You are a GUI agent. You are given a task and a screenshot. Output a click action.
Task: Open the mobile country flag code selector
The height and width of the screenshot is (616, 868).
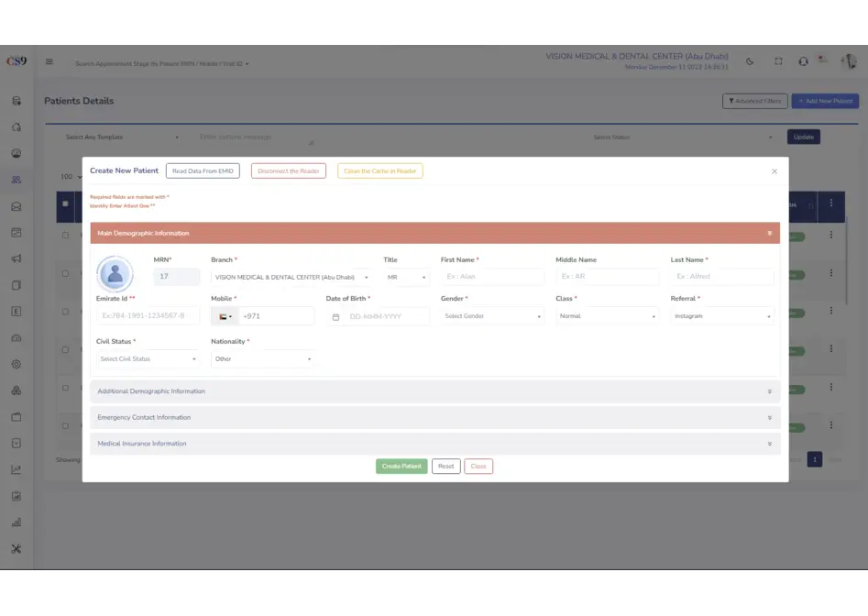[225, 316]
